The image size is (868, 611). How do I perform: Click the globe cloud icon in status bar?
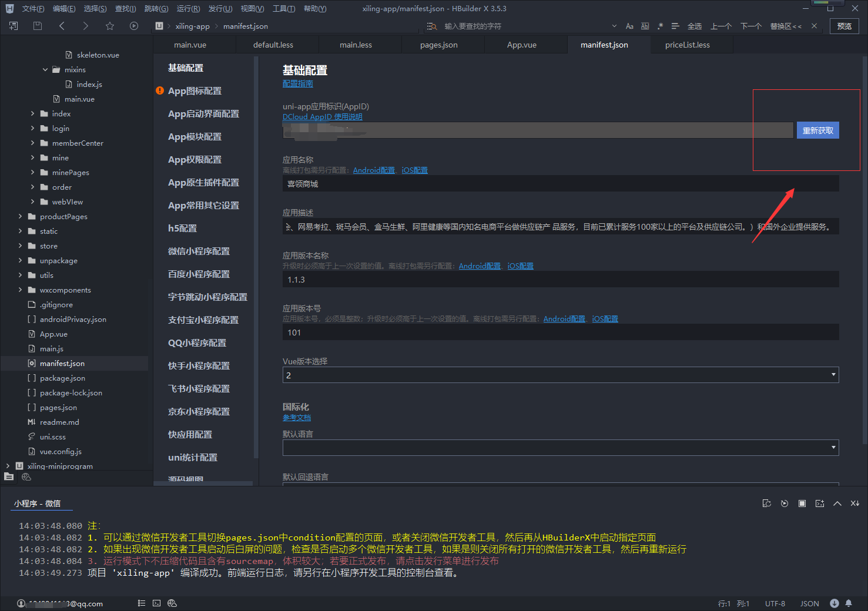tap(172, 603)
